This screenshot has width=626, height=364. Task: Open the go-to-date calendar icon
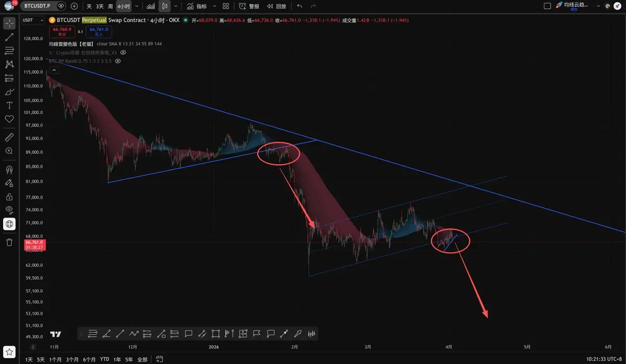click(160, 359)
